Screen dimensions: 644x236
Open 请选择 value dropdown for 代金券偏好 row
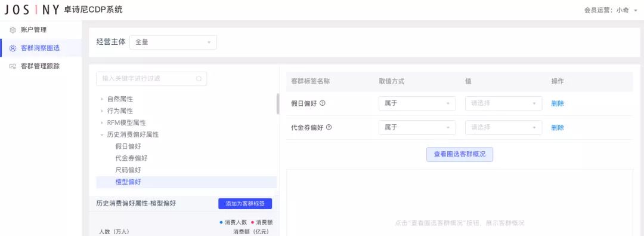(503, 127)
